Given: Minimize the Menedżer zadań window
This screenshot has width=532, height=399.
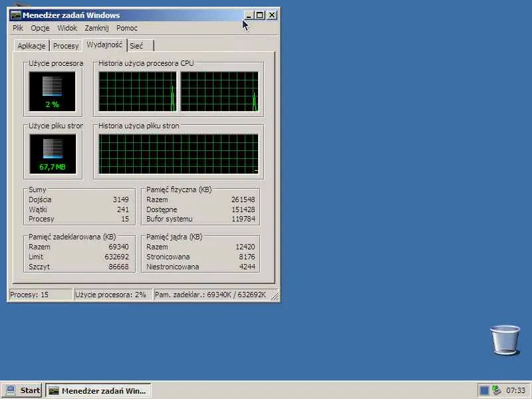Looking at the screenshot, I should [x=248, y=15].
